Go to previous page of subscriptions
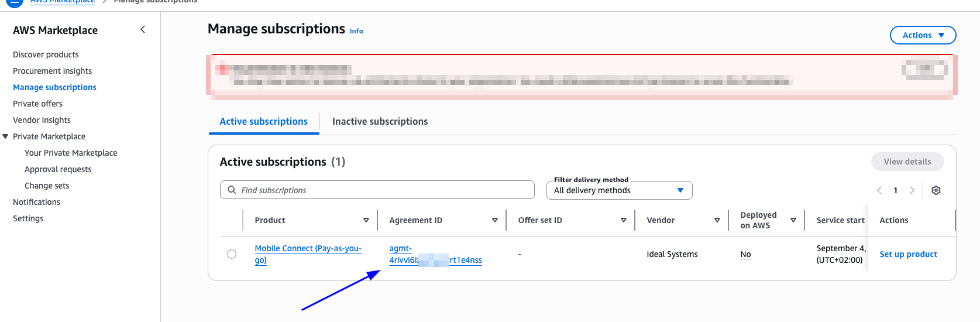Viewport: 980px width, 322px height. (x=879, y=190)
